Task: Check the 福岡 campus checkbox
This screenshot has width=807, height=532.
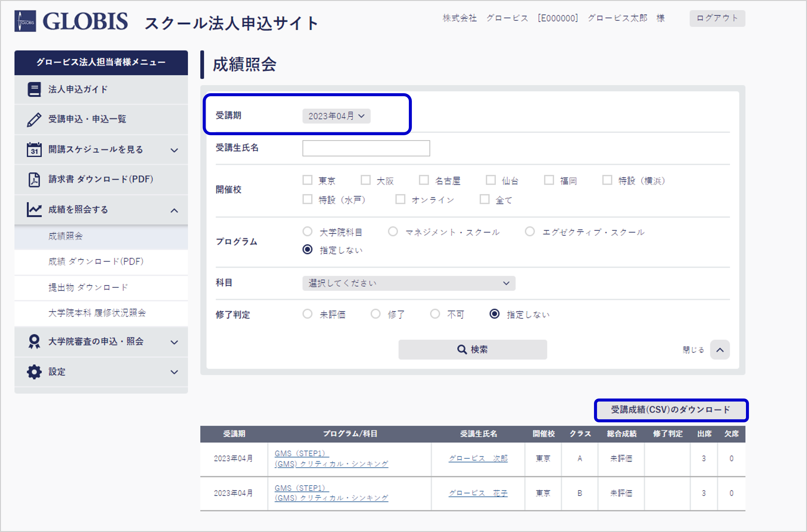Action: [549, 180]
